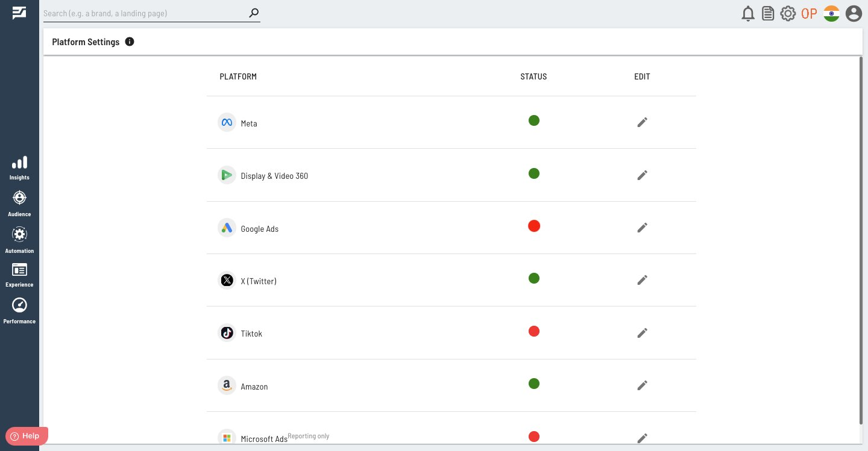Click the green status dot for X (Twitter)

(534, 278)
